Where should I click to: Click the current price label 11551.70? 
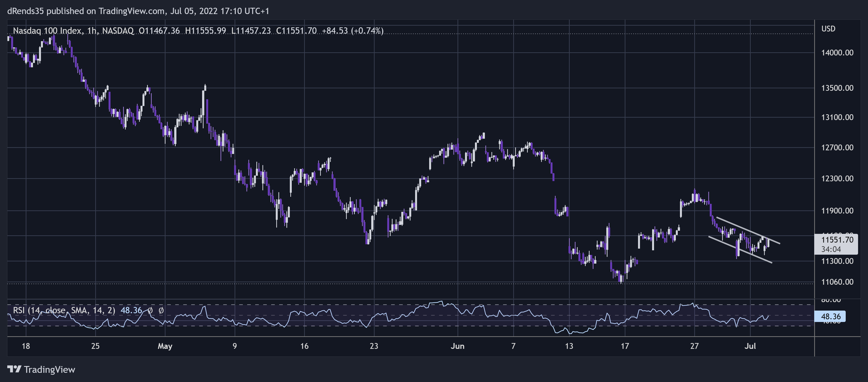coord(837,240)
